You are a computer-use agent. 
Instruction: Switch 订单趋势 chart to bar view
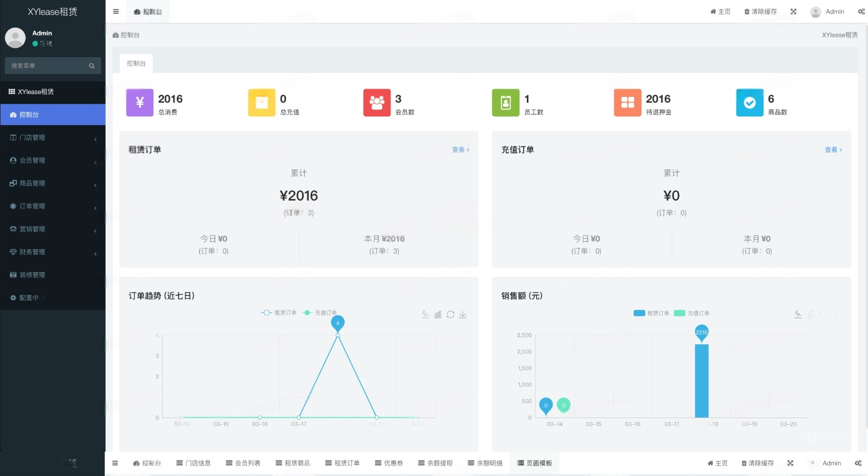click(x=438, y=315)
